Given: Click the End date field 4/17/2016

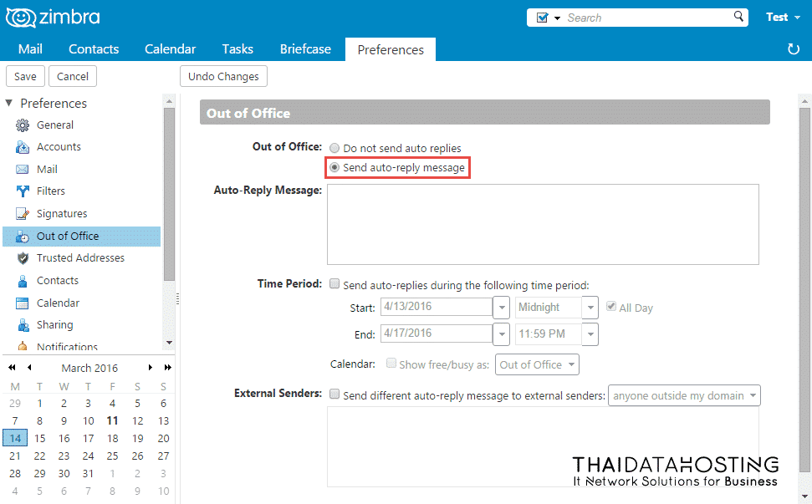Looking at the screenshot, I should pos(437,333).
